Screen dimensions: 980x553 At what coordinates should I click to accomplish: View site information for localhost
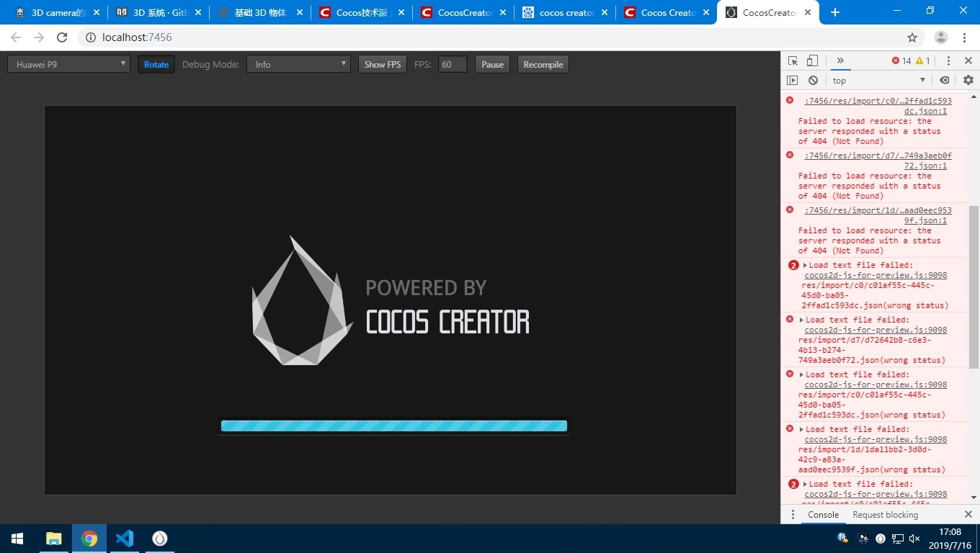point(91,37)
